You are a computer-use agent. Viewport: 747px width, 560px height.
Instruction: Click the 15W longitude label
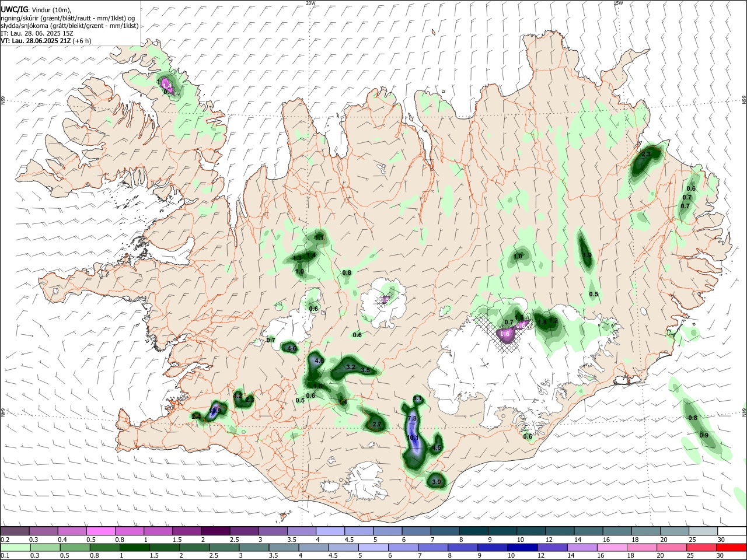(x=618, y=2)
